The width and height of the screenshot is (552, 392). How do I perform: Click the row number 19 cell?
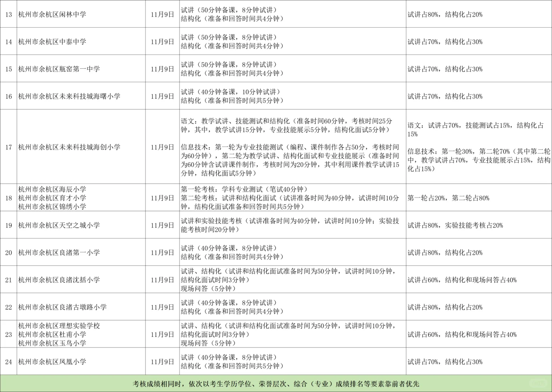coord(8,225)
